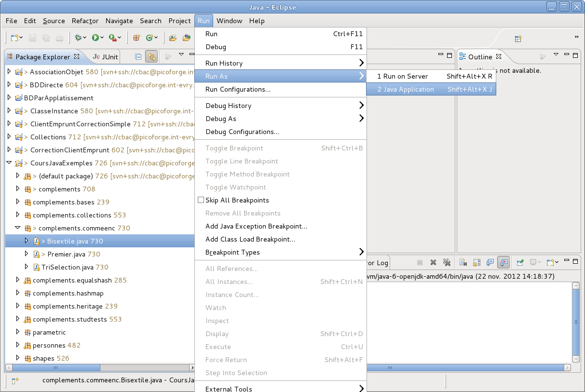
Task: Select Run Configurations... menu entry
Action: click(x=281, y=89)
